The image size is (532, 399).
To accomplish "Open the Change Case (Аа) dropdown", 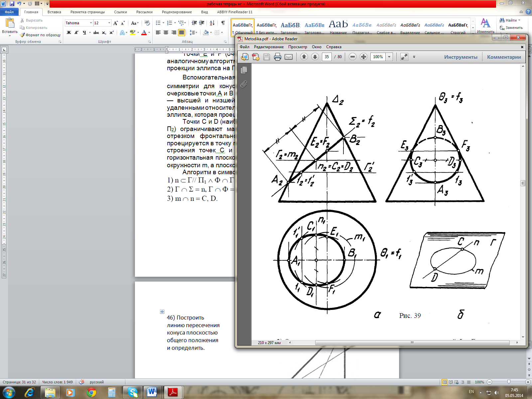I will [x=135, y=23].
